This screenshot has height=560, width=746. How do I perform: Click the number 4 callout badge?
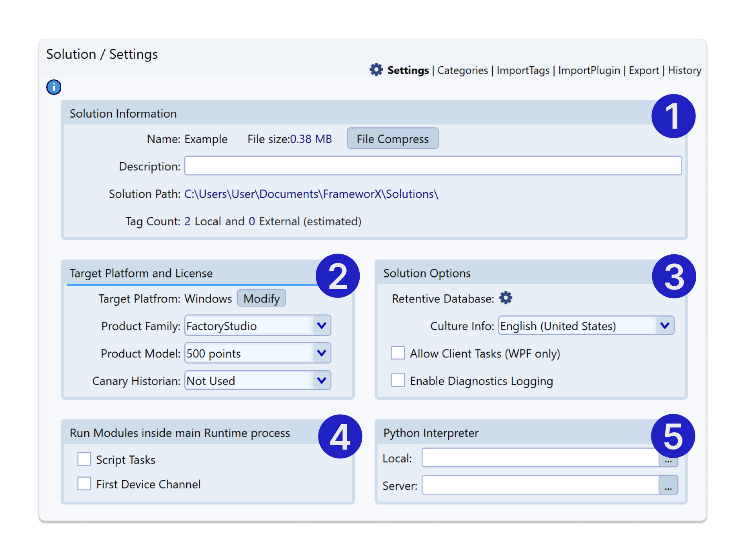tap(340, 437)
